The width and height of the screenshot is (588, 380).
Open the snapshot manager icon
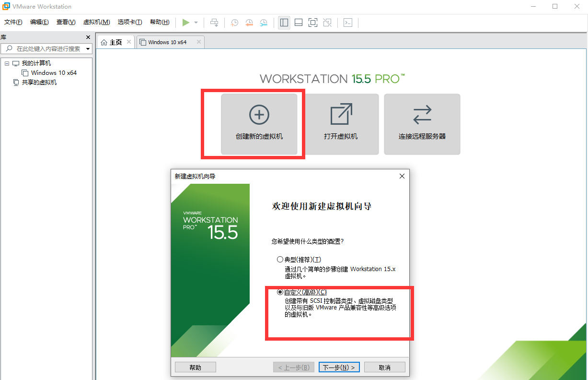pyautogui.click(x=264, y=23)
